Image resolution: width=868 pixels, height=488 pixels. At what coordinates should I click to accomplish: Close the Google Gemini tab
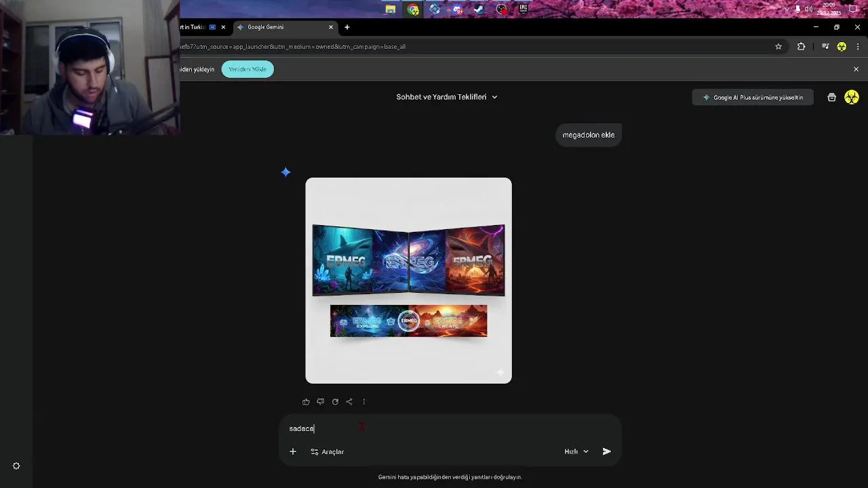point(331,27)
